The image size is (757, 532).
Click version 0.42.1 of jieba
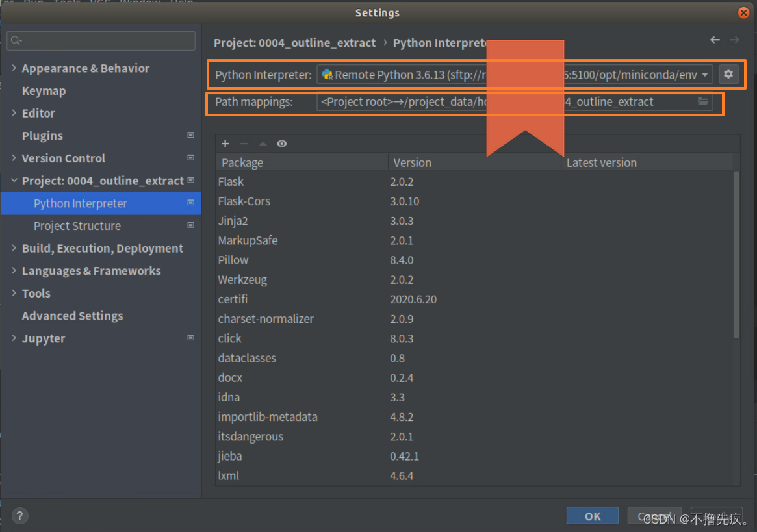405,456
